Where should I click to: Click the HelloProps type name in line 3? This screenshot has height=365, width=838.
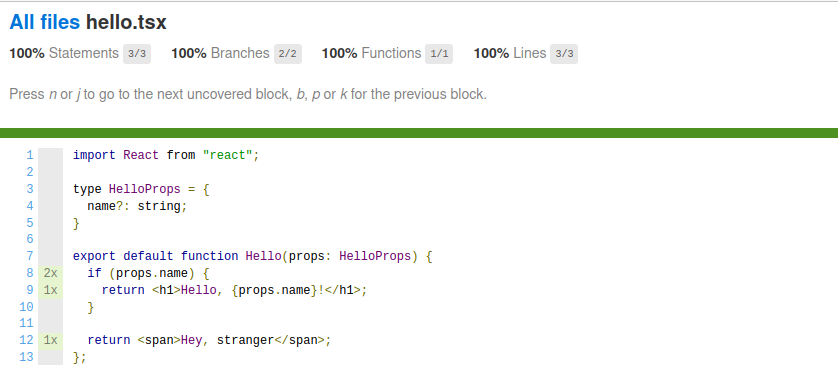click(x=145, y=189)
